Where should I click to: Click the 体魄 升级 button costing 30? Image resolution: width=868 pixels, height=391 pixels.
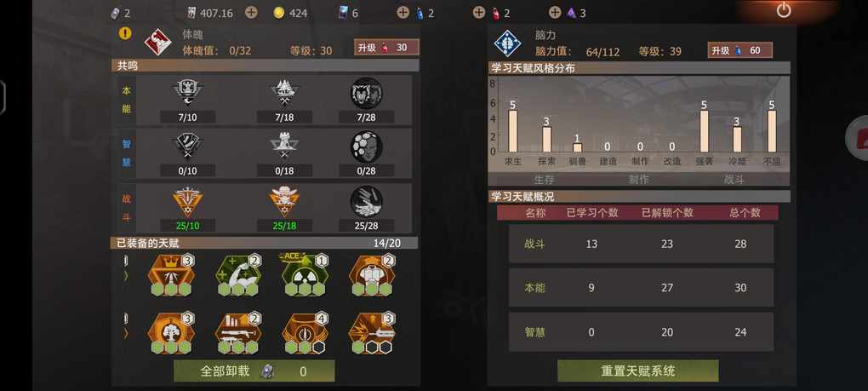click(x=386, y=48)
